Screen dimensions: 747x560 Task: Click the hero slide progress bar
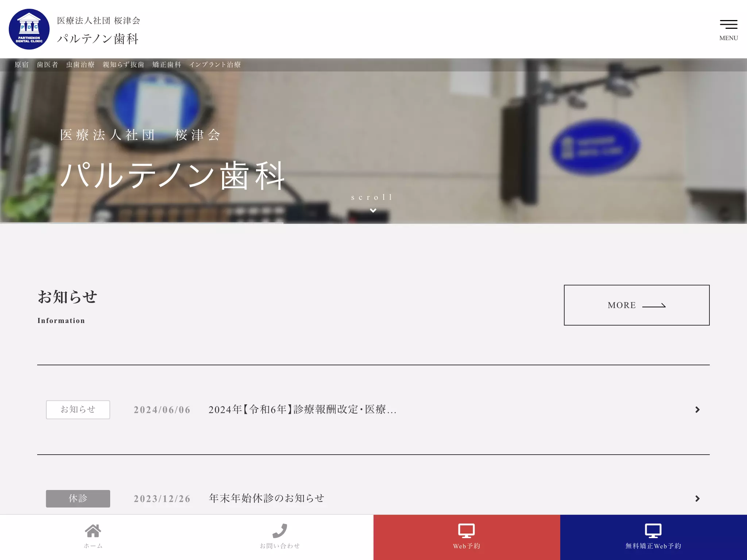[x=142, y=223]
